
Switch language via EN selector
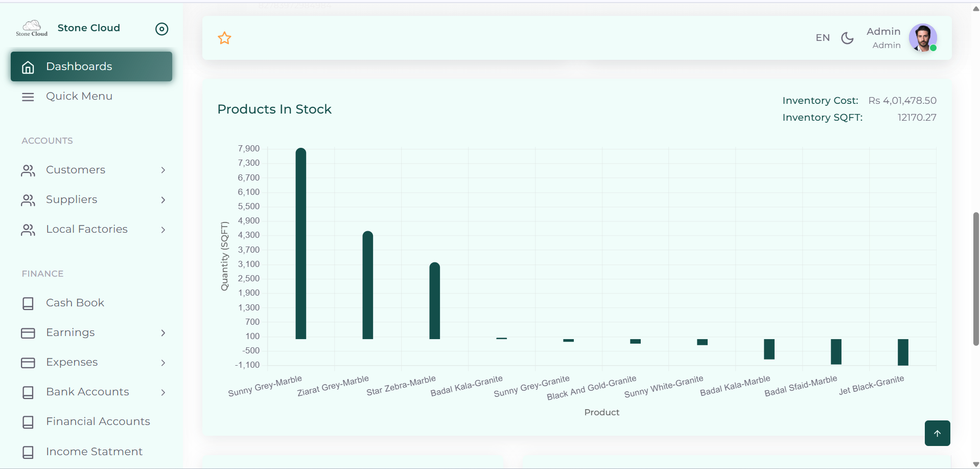pos(823,38)
